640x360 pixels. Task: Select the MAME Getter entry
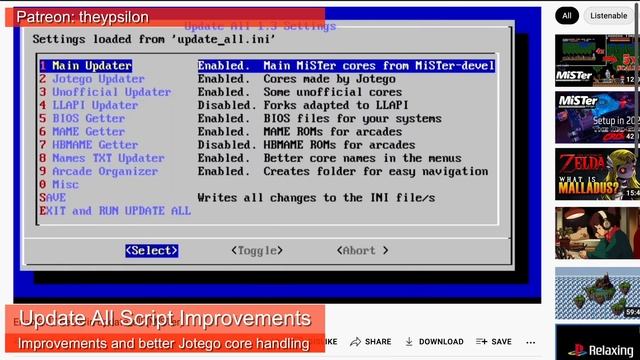point(82,131)
